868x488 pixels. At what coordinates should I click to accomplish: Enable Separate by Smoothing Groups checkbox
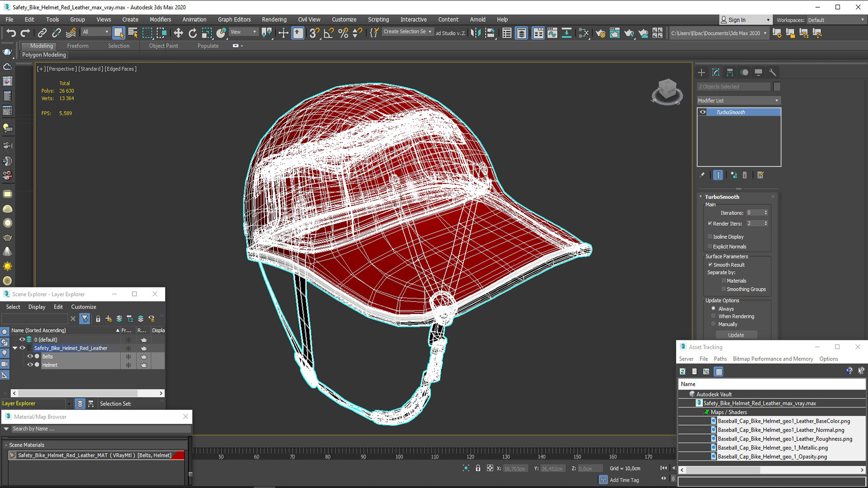point(723,289)
